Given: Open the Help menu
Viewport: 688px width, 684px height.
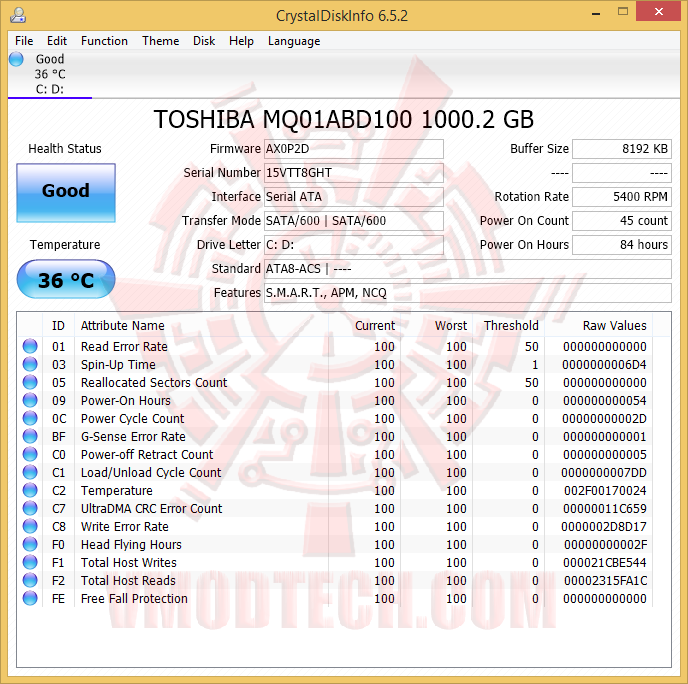Looking at the screenshot, I should pos(241,41).
